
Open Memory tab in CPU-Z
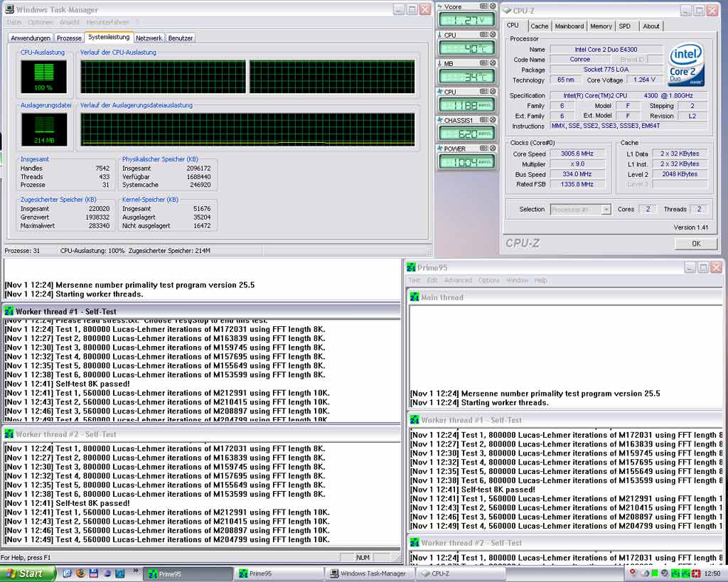(x=601, y=26)
